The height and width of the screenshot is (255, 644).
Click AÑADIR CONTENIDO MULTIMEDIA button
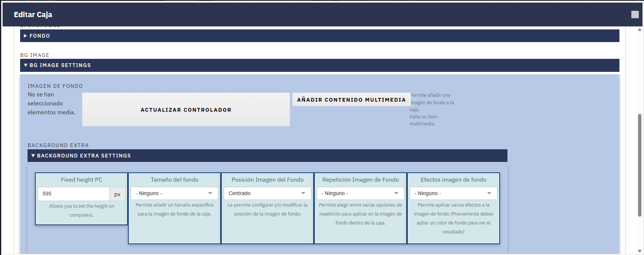pos(351,99)
